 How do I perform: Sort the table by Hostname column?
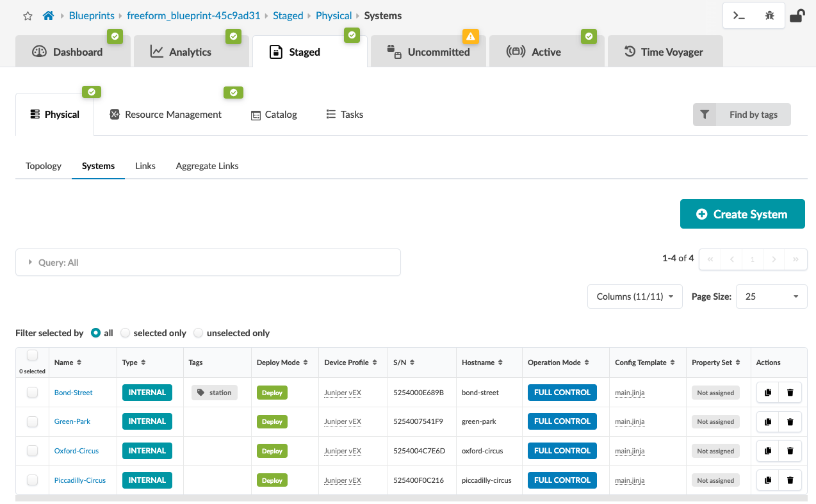(482, 362)
